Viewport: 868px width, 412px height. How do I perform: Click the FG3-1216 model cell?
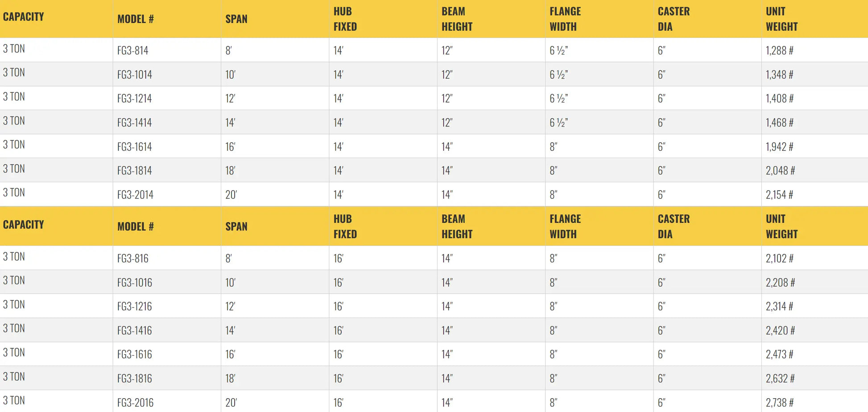click(x=135, y=306)
